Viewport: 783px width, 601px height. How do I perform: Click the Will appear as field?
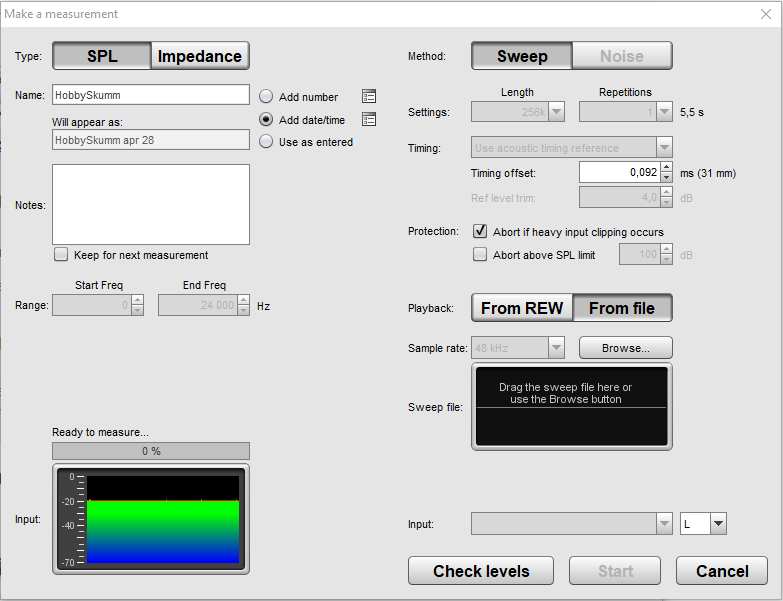151,140
